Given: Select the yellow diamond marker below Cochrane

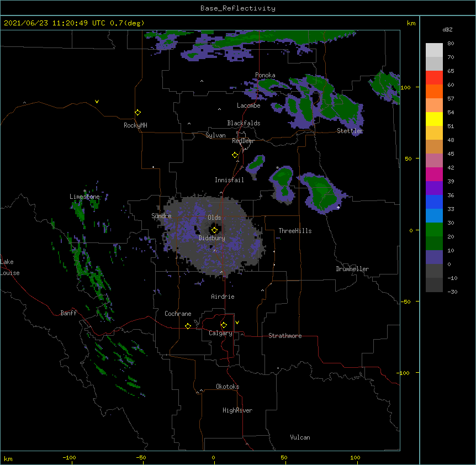Looking at the screenshot, I should (188, 326).
